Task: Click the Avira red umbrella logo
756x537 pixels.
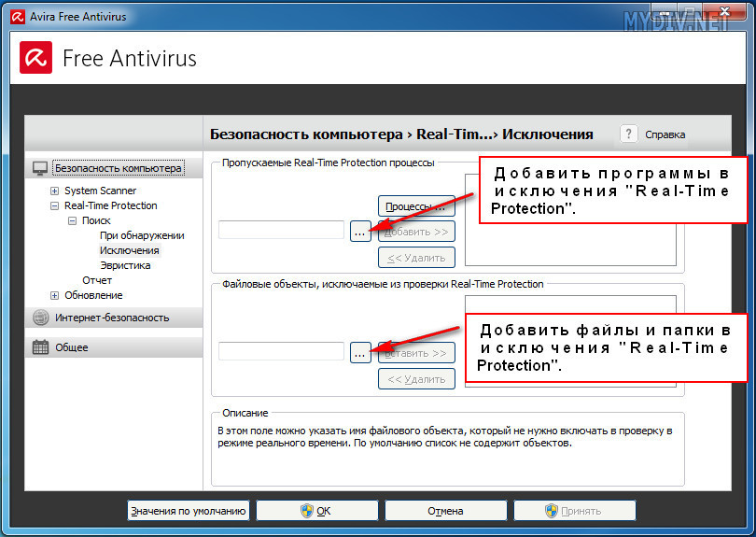Action: pos(36,58)
